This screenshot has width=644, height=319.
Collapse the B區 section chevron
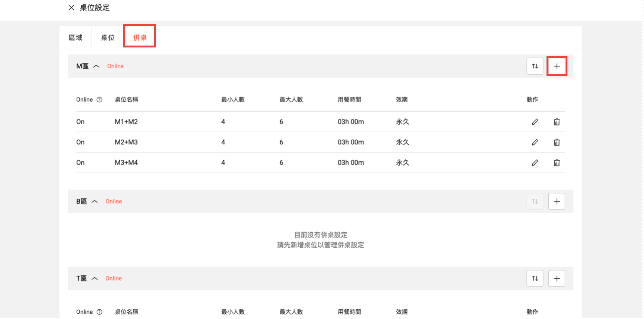click(x=95, y=202)
